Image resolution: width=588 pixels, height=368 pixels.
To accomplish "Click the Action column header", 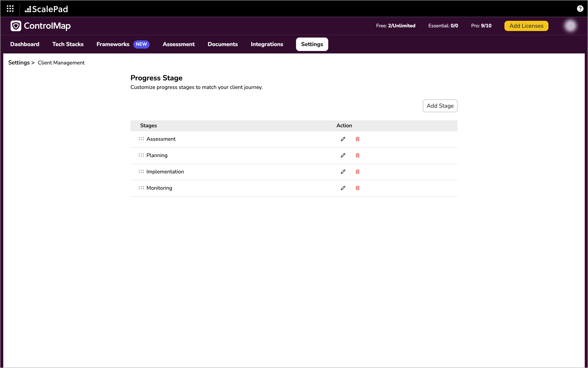I will pos(344,126).
